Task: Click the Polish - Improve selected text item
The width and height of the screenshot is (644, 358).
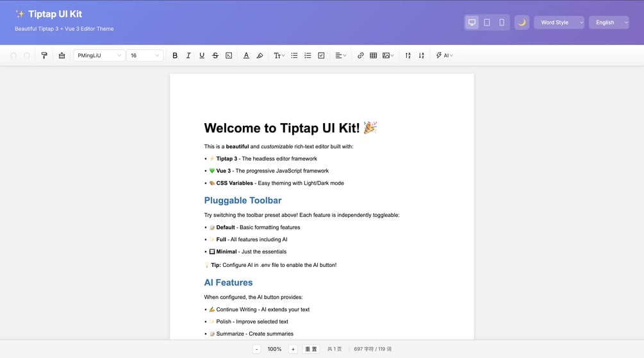Action: click(249, 321)
